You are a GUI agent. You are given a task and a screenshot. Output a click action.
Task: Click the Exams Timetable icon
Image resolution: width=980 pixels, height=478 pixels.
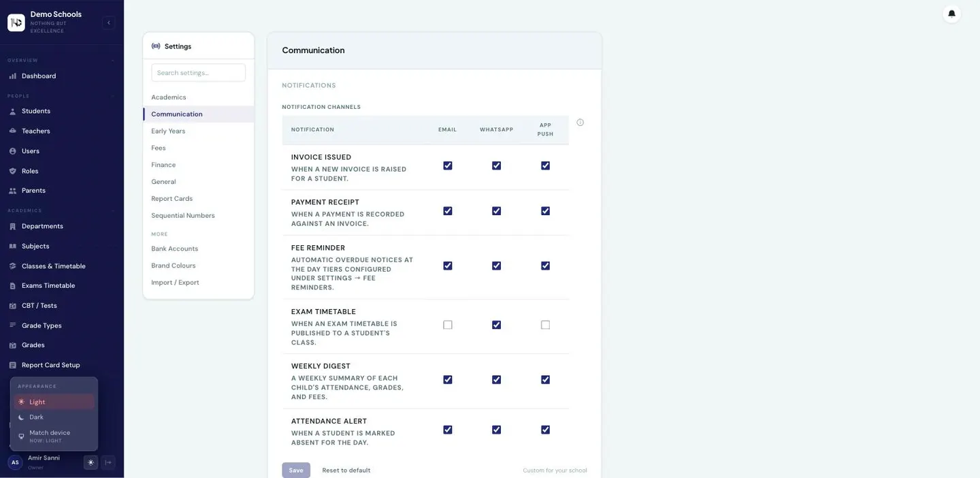[12, 286]
